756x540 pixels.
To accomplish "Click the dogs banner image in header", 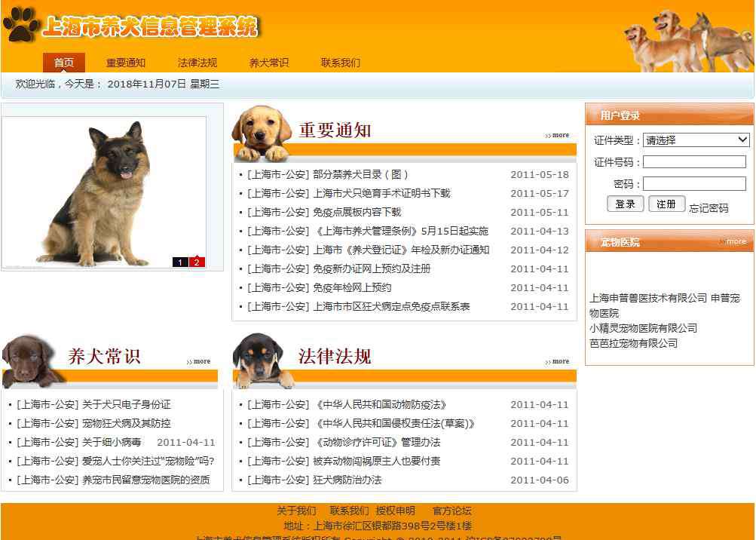I will (x=688, y=41).
